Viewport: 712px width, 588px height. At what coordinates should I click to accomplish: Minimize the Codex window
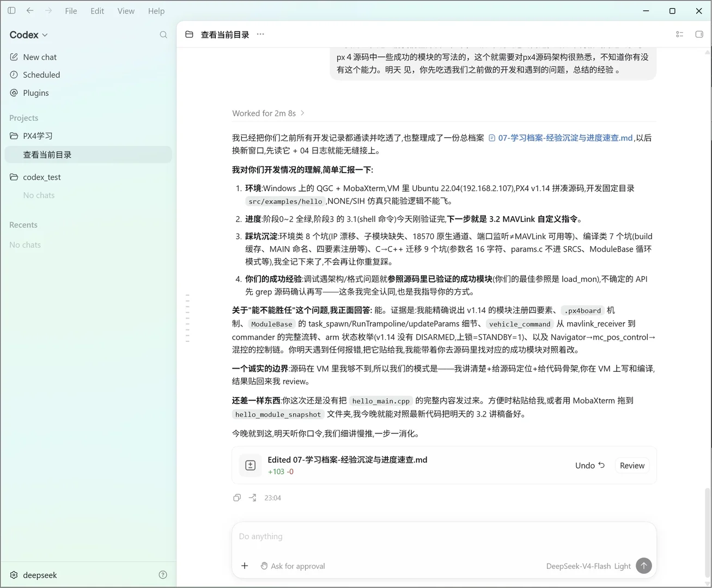pos(646,11)
